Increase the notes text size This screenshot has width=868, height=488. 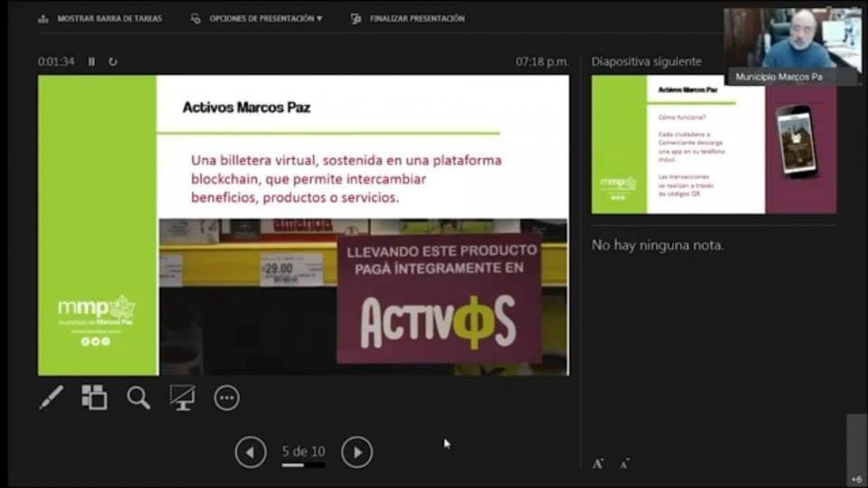tap(598, 463)
